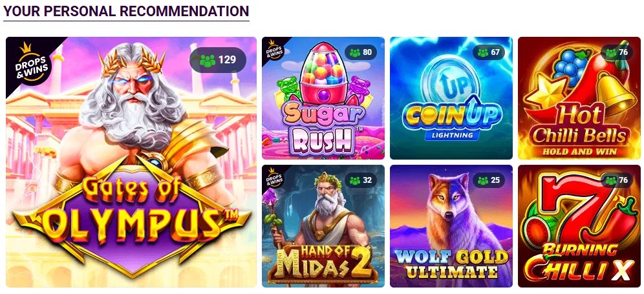
Task: Open the Gates of Olympus game tile
Action: tap(131, 162)
